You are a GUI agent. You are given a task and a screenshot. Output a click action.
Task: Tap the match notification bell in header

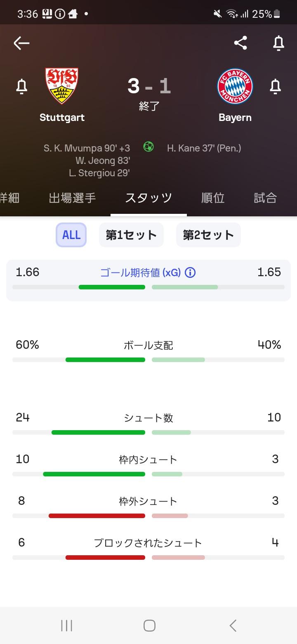point(278,43)
